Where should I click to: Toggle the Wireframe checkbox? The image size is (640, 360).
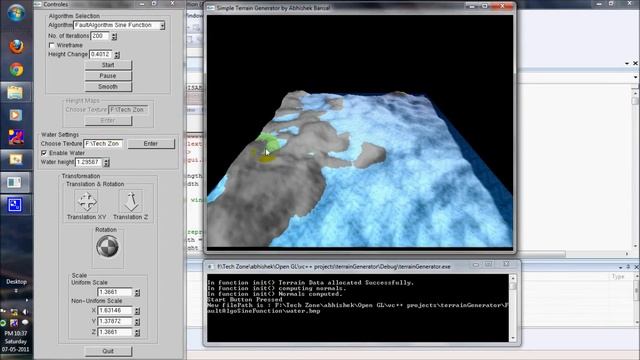(51, 45)
